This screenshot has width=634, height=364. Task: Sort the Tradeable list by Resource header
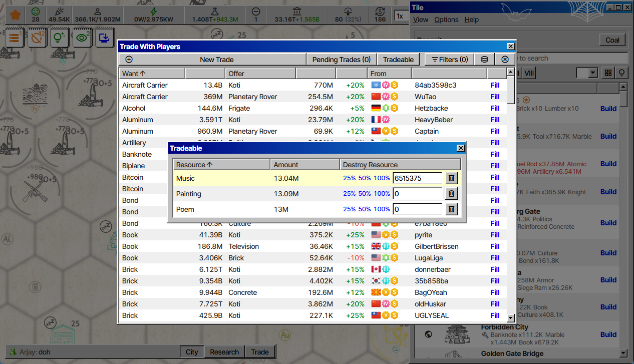coord(221,165)
